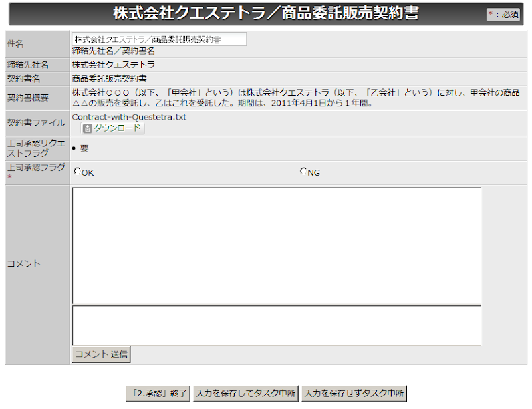Click the 契約書概要 description text

click(296, 98)
